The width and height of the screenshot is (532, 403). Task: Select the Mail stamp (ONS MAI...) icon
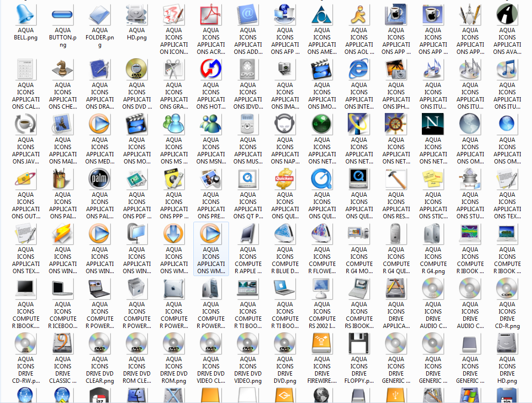[63, 124]
